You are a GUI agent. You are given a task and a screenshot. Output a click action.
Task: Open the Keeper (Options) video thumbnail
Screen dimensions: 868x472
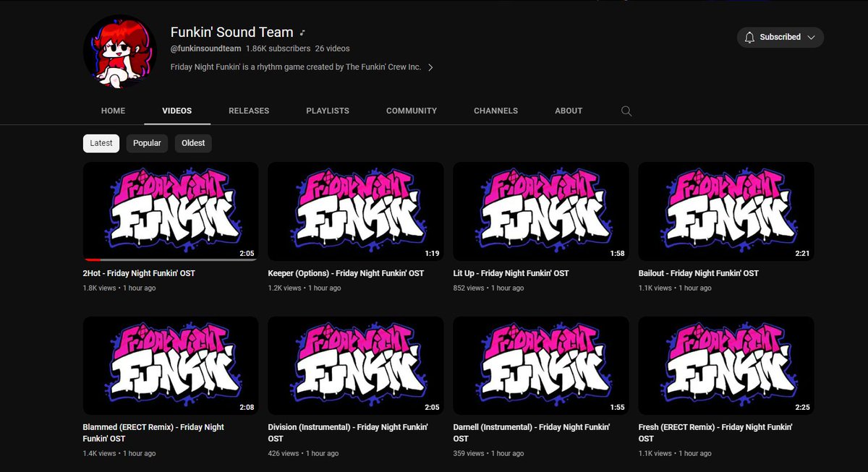356,211
